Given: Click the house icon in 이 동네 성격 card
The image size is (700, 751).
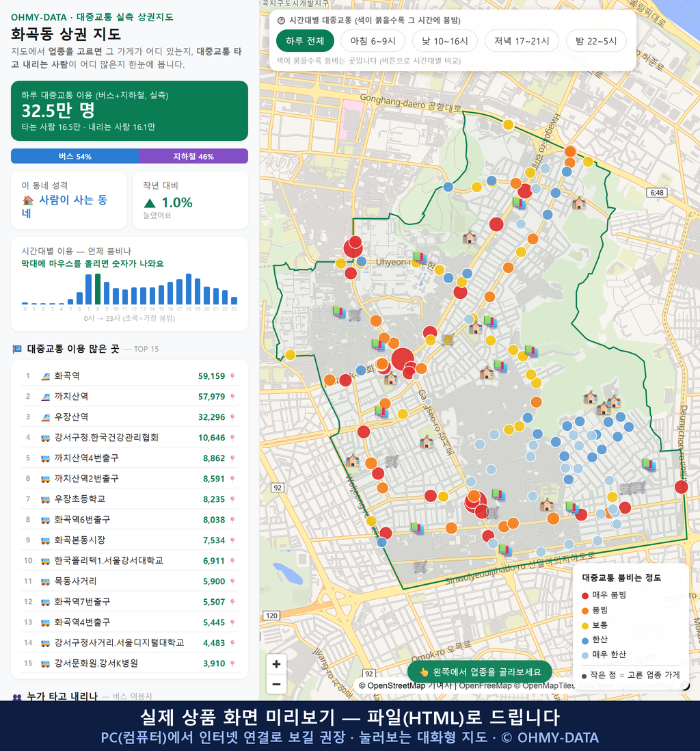Looking at the screenshot, I should tap(28, 200).
